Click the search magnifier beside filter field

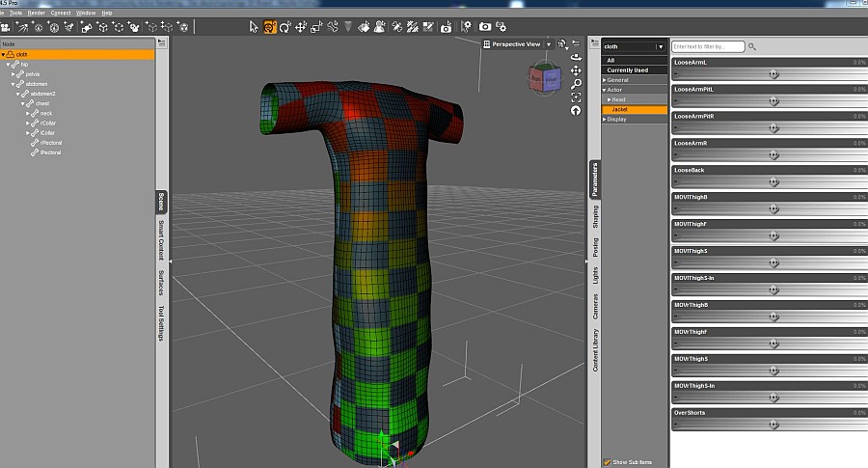pyautogui.click(x=751, y=46)
